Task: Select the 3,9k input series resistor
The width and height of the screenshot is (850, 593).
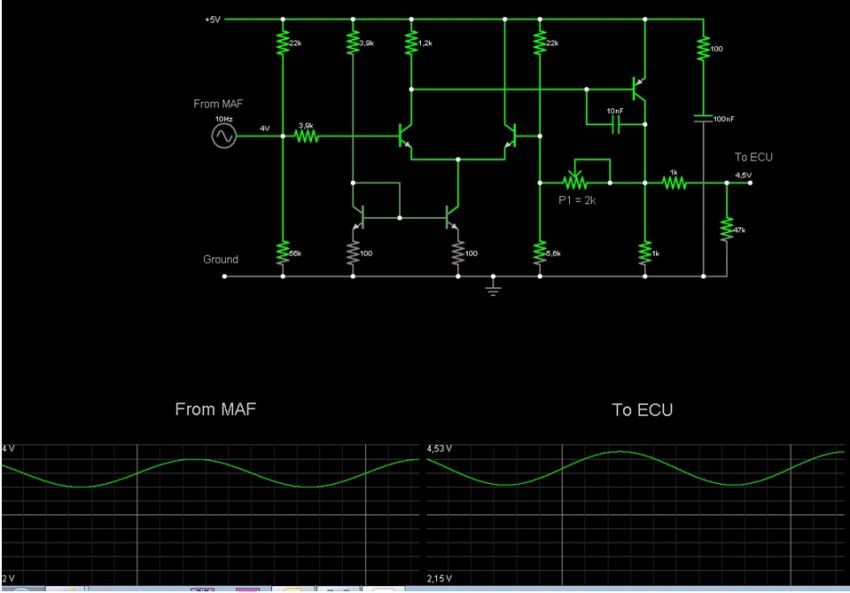Action: [x=306, y=136]
